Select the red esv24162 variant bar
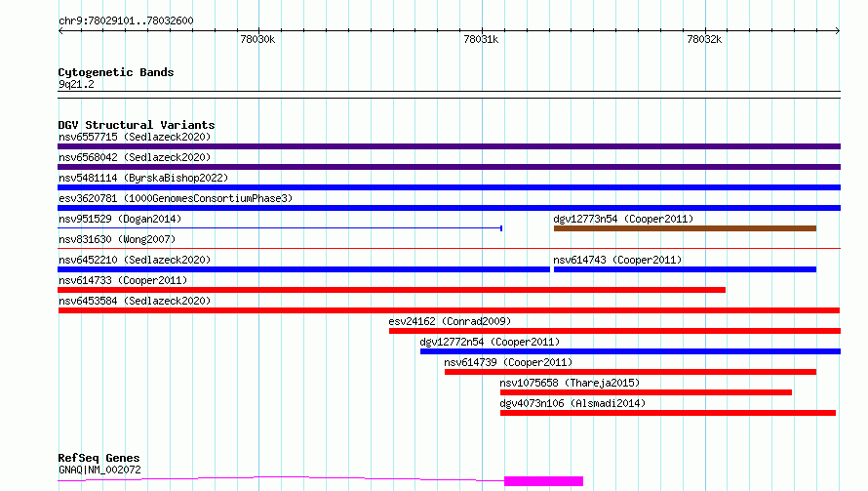868x491 pixels. [x=614, y=331]
